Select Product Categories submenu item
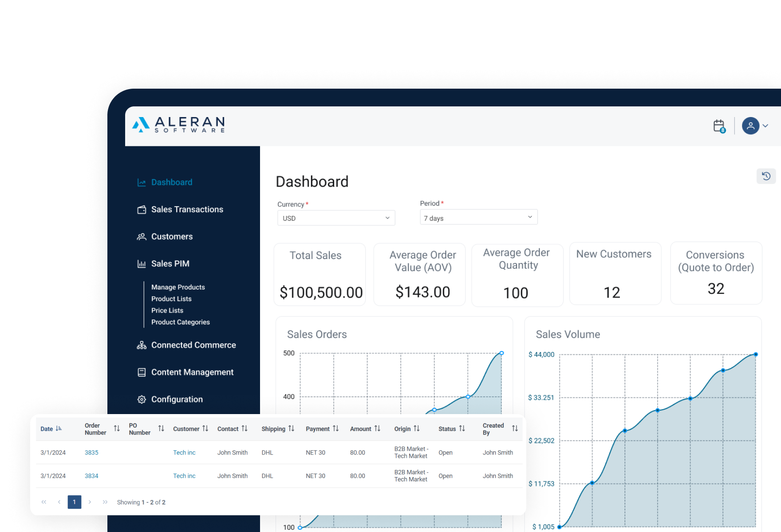Image resolution: width=781 pixels, height=532 pixels. tap(181, 322)
